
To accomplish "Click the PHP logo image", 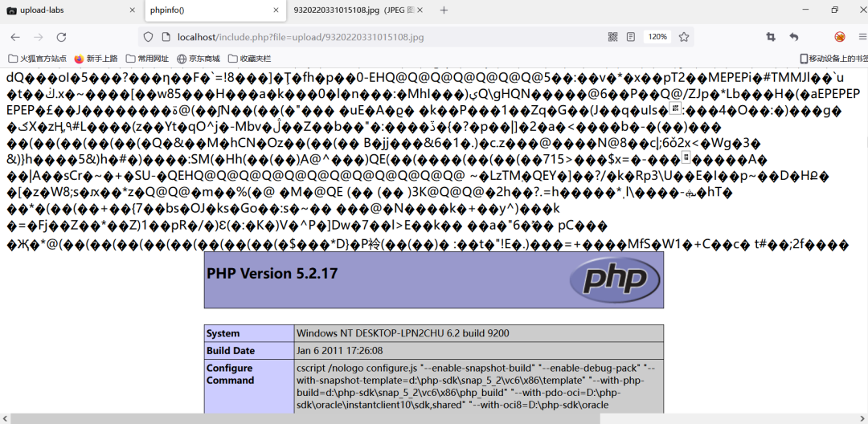I will pyautogui.click(x=612, y=279).
